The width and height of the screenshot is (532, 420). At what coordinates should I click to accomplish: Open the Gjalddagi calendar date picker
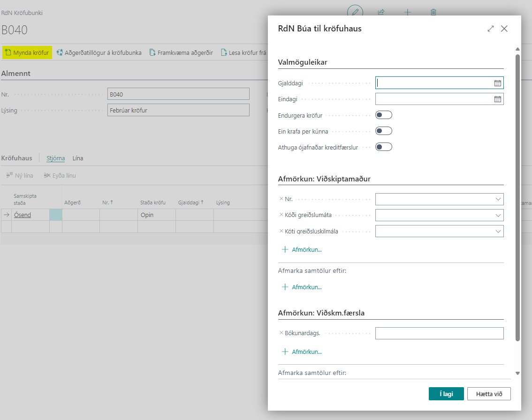coord(497,83)
